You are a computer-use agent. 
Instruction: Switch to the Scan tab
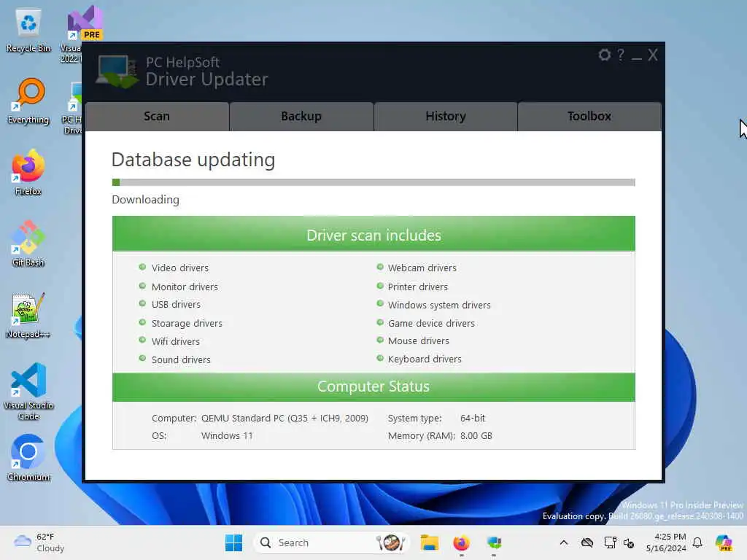pyautogui.click(x=157, y=116)
